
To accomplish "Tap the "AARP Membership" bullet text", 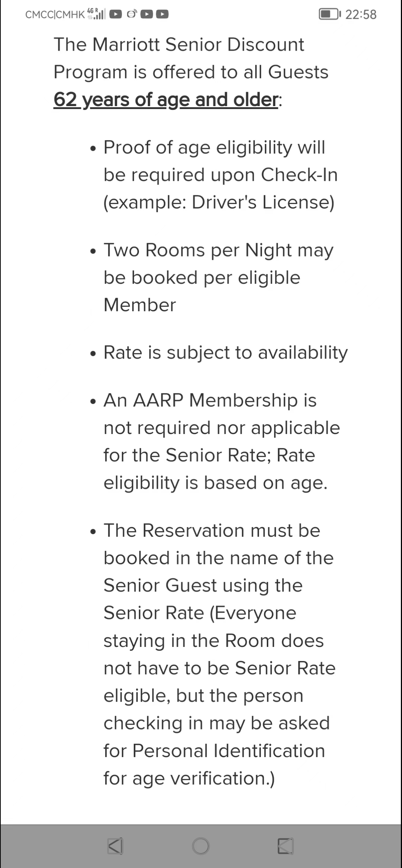I will (x=222, y=441).
